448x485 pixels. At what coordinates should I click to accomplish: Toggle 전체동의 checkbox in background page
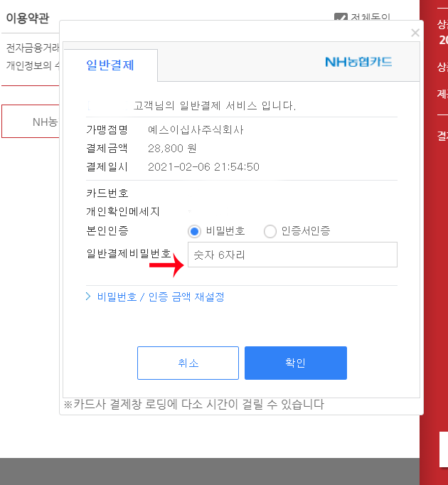click(x=341, y=16)
